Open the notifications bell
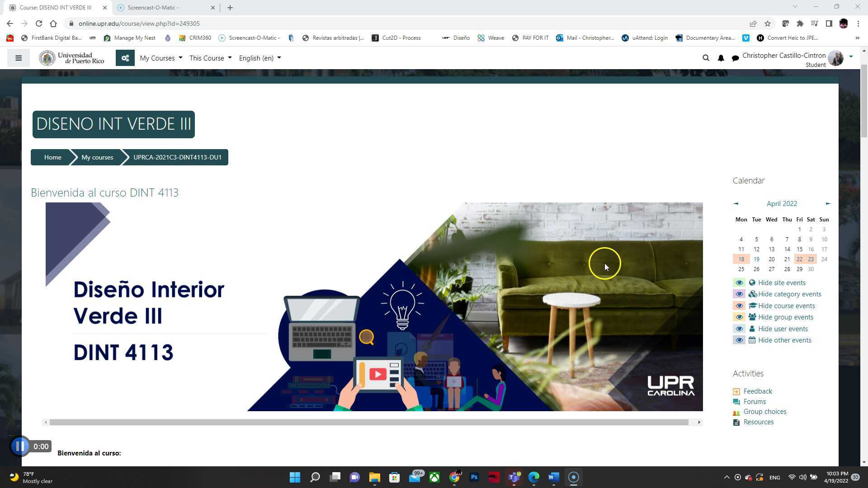 721,58
